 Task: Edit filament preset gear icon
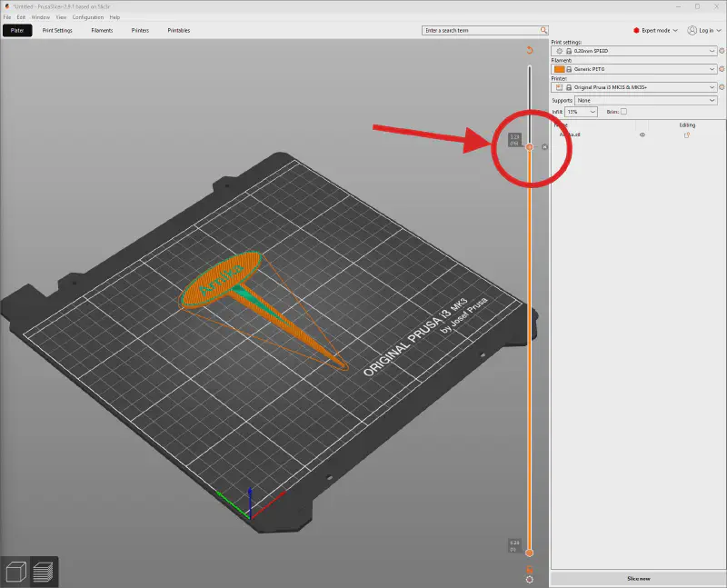coord(722,69)
